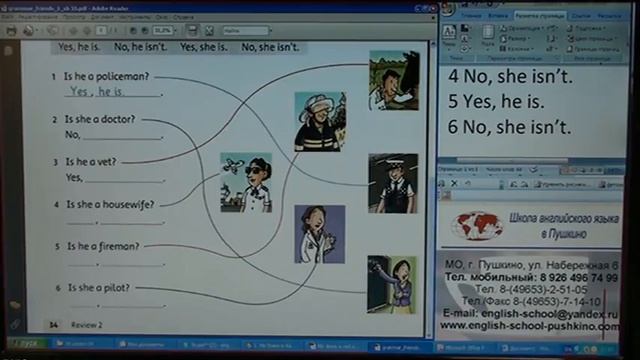Viewport: 640px width, 360px height.
Task: Switch to the Главная tab in Word
Action: (x=471, y=16)
